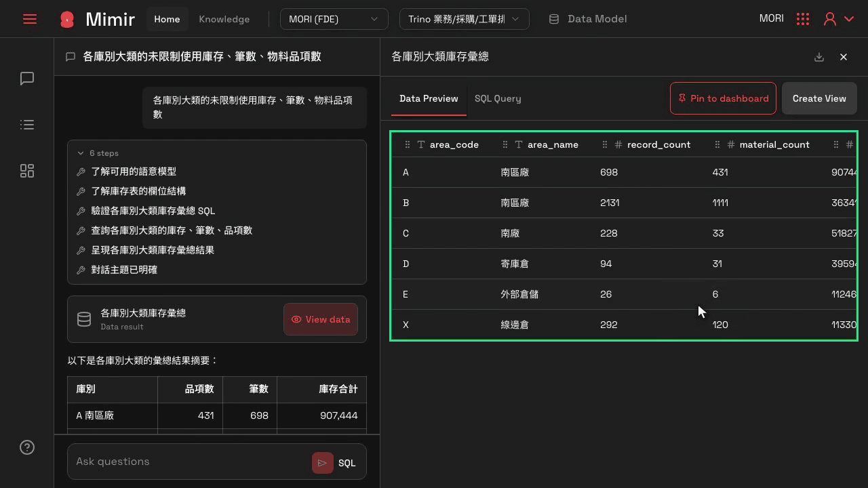Screen dimensions: 868x488
Task: Open the list sidebar icon
Action: [27, 125]
